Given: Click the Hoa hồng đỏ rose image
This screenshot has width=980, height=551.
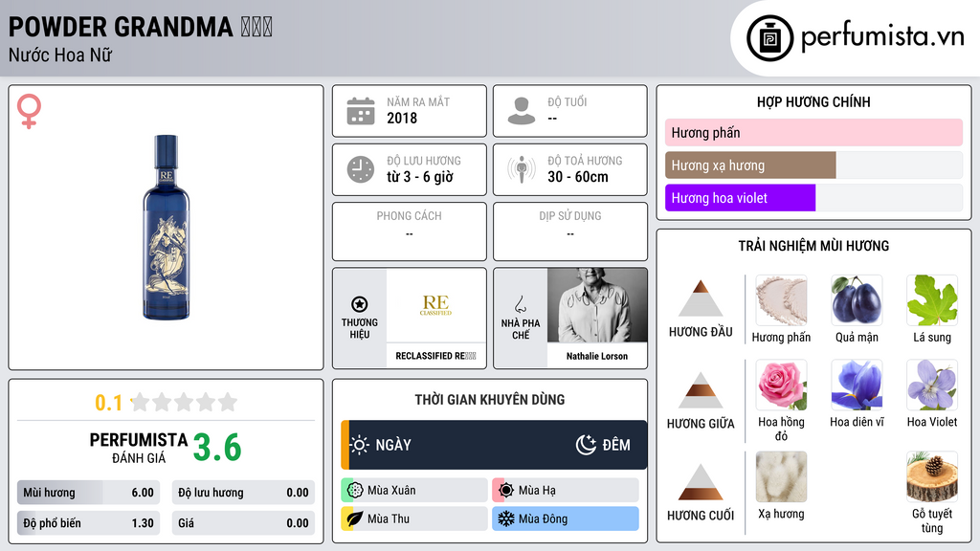Looking at the screenshot, I should tap(781, 385).
